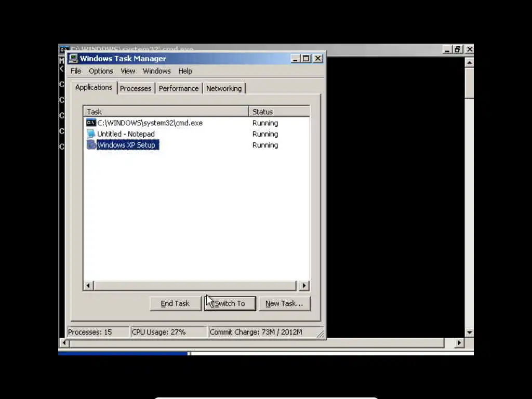
Task: Open the Help menu
Action: pos(185,71)
